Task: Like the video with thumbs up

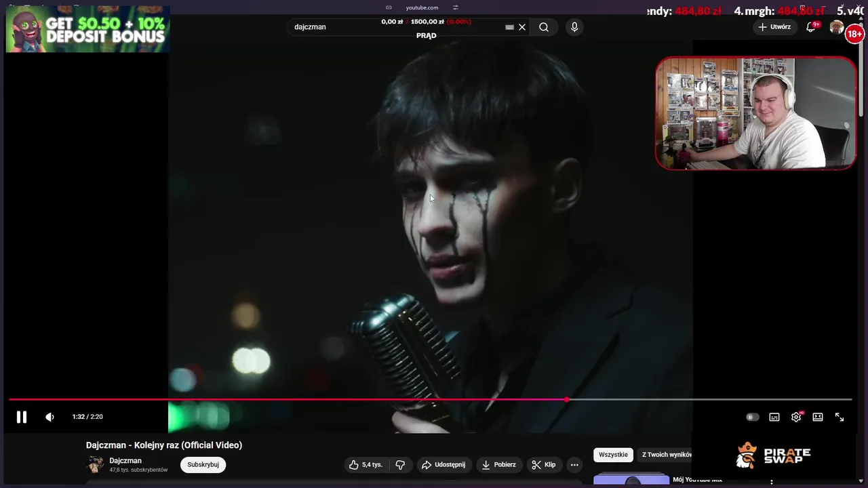Action: tap(366, 464)
